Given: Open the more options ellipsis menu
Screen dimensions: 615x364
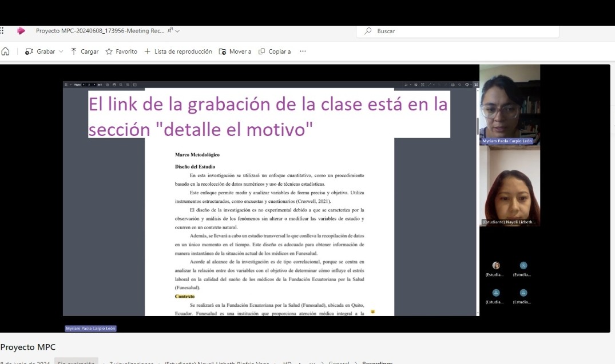Looking at the screenshot, I should click(303, 51).
